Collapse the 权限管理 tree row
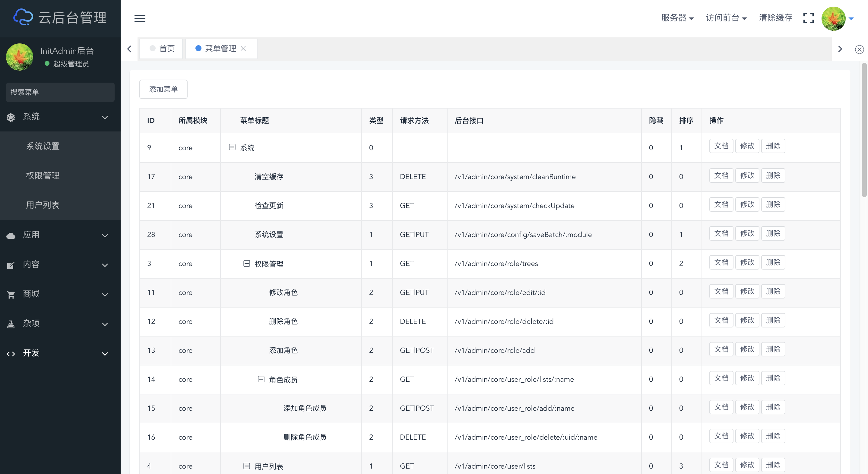The image size is (868, 474). [x=247, y=263]
